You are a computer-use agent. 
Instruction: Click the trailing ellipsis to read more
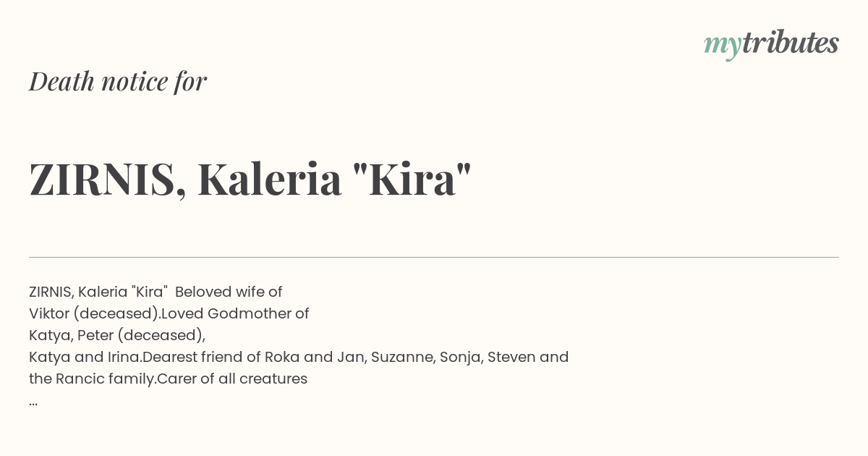pyautogui.click(x=33, y=402)
